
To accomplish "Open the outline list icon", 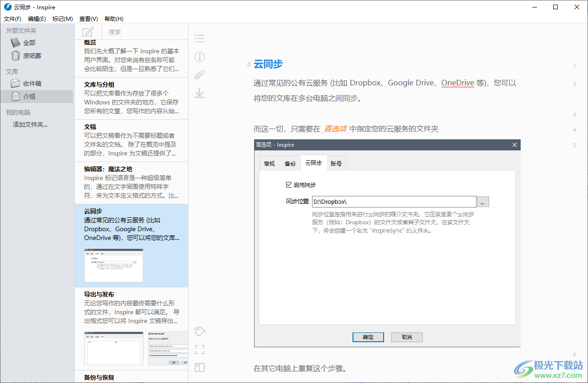I will pos(199,39).
